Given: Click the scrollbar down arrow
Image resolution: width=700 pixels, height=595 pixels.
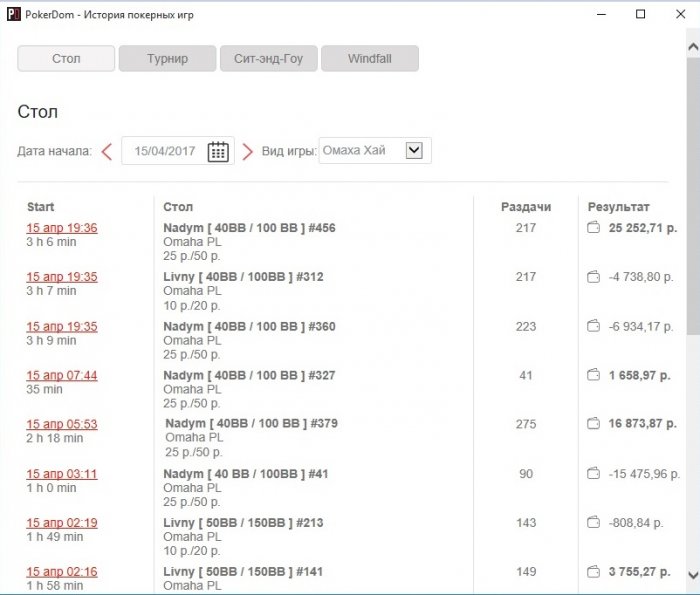Looking at the screenshot, I should point(692,575).
